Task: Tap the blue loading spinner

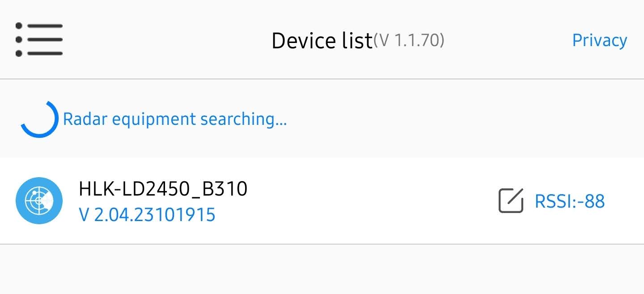Action: (39, 119)
